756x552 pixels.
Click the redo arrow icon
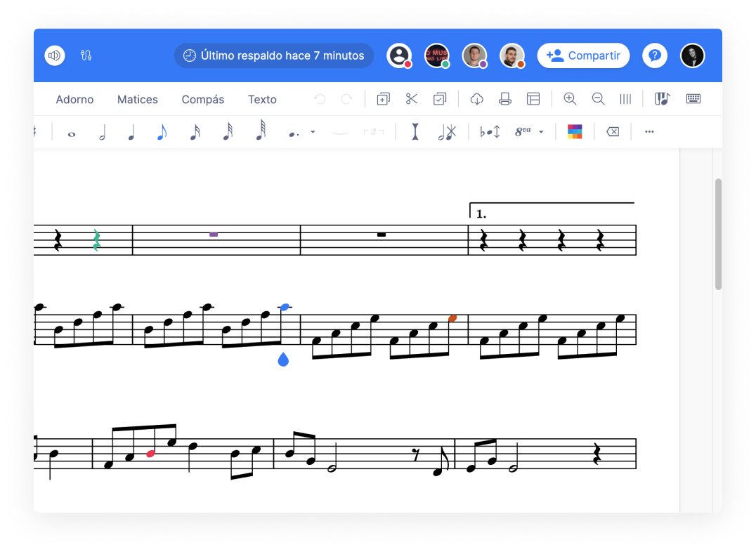pos(346,99)
